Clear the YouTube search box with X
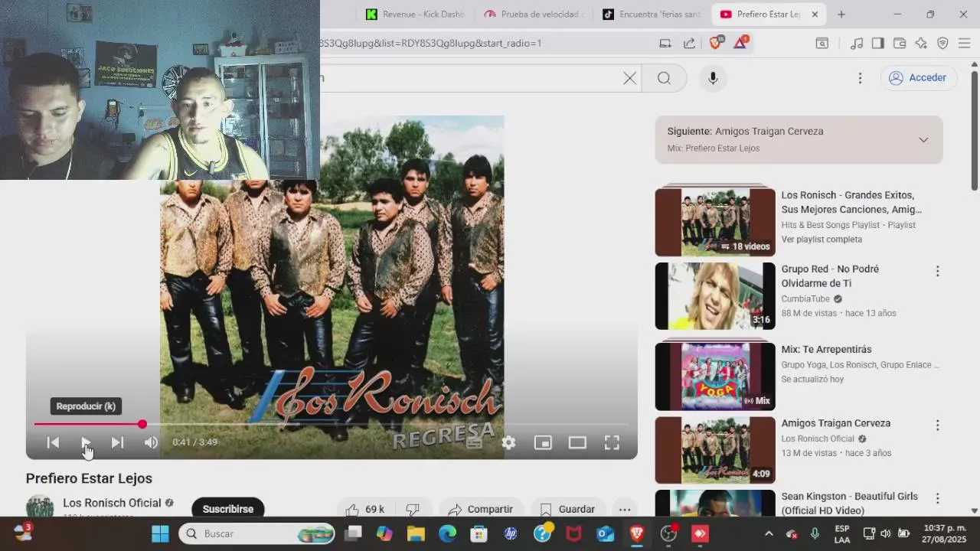 pyautogui.click(x=629, y=78)
